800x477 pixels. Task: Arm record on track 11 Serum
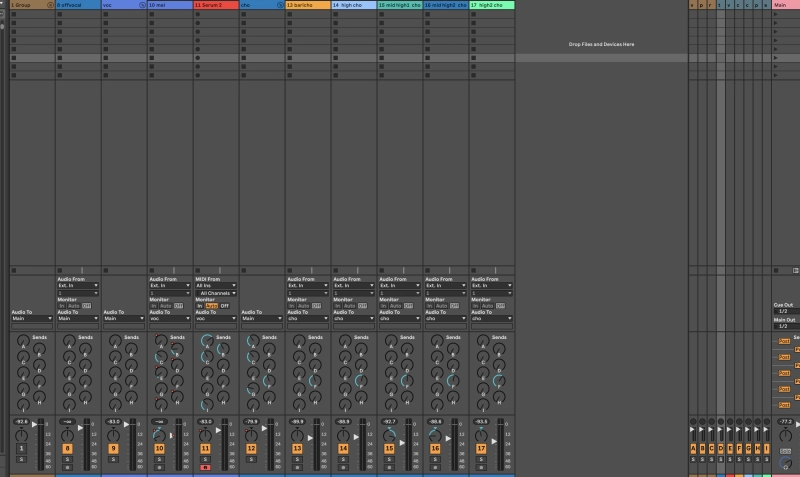click(x=205, y=467)
